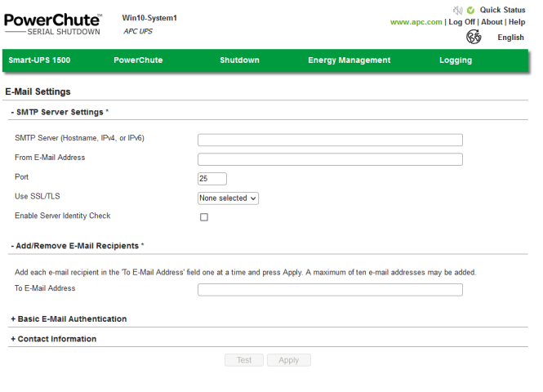Visit the www.apc.com link
Image resolution: width=543 pixels, height=392 pixels.
point(416,22)
